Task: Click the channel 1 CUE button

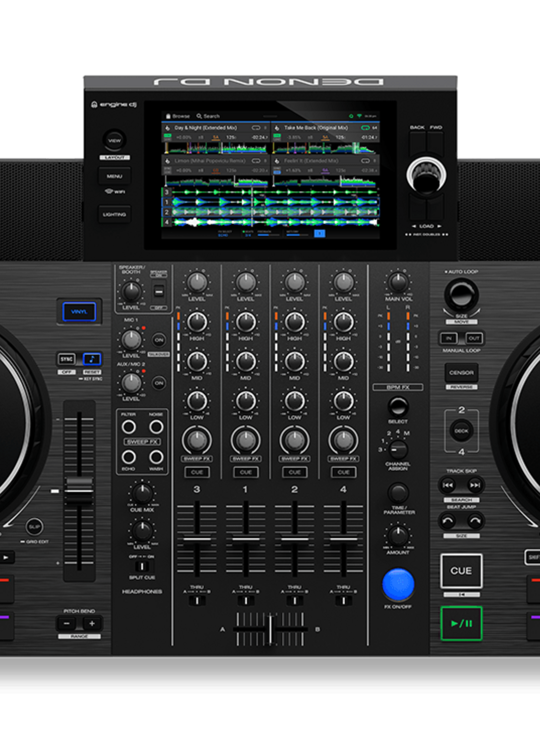Action: coord(246,472)
